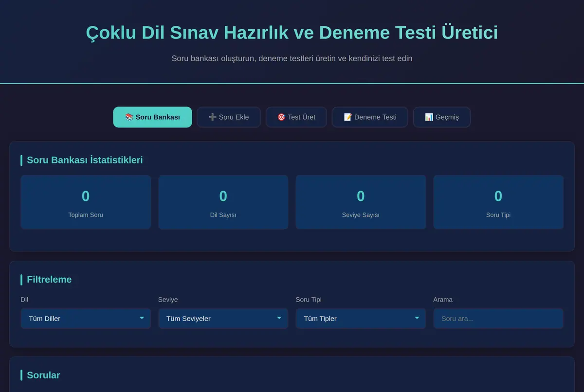Click the arrow of the Tüm Seviyeler dropdown
Image resolution: width=584 pixels, height=392 pixels.
[x=279, y=318]
